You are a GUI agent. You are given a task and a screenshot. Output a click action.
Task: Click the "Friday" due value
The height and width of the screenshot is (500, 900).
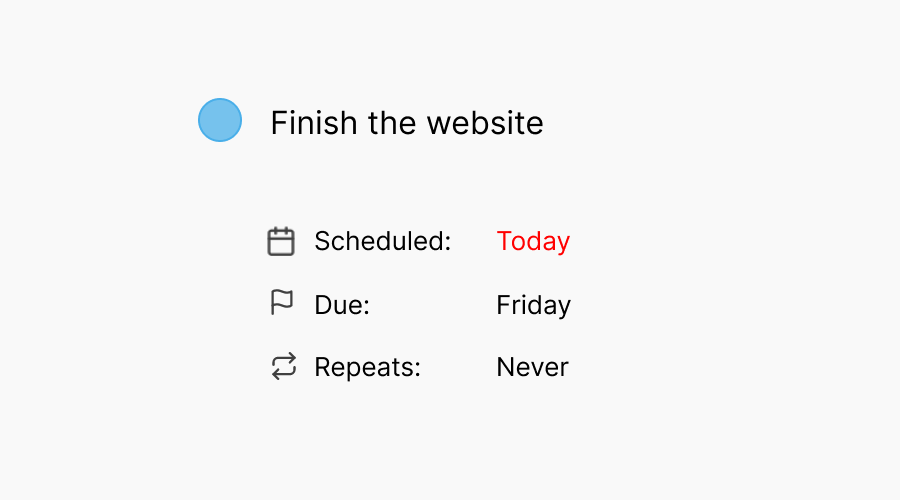point(533,305)
